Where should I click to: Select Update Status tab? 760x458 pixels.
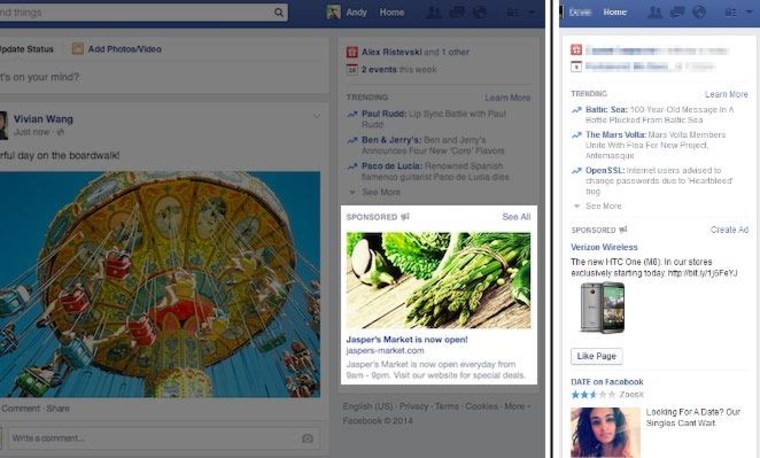pos(27,49)
